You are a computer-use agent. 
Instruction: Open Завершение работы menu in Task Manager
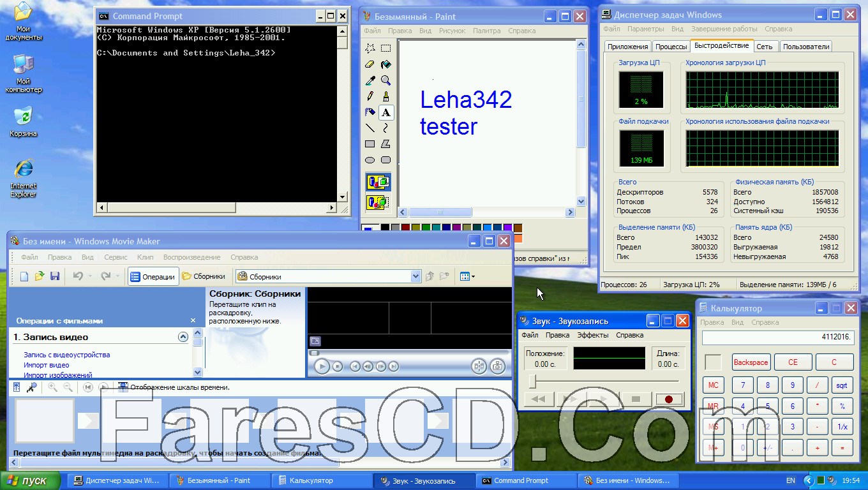tap(724, 29)
